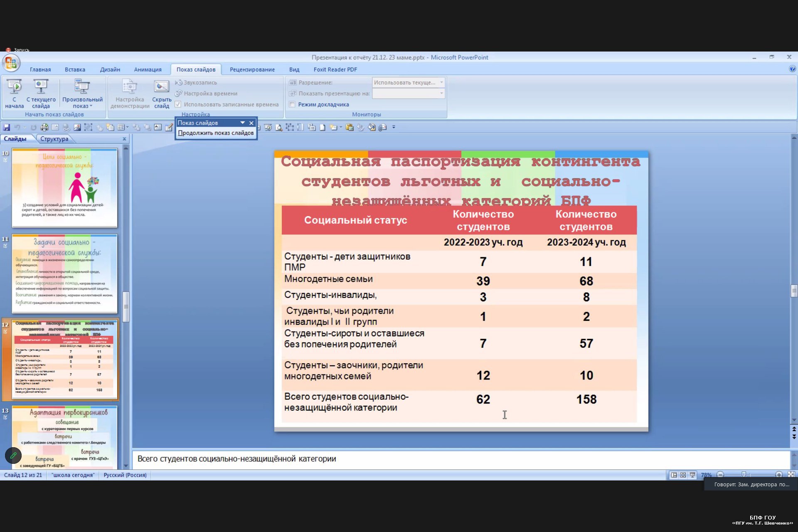Click the Redo icon

[34, 128]
